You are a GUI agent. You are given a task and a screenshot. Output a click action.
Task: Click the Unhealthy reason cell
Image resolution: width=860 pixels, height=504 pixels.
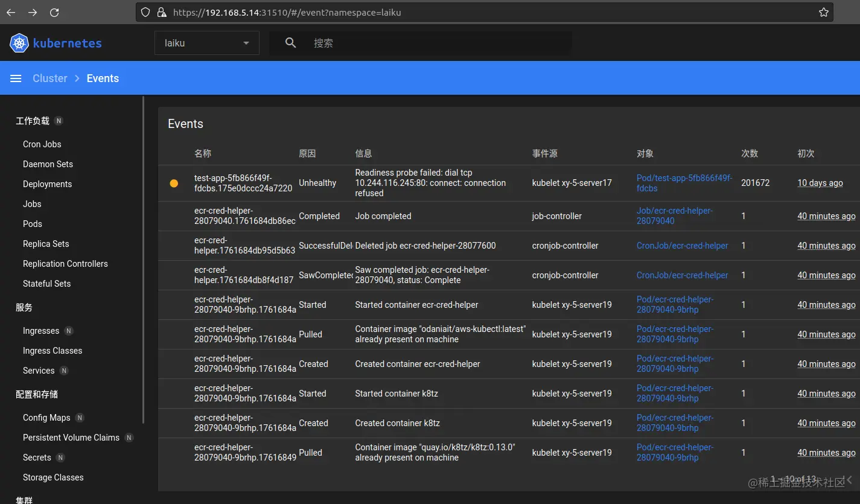(317, 183)
